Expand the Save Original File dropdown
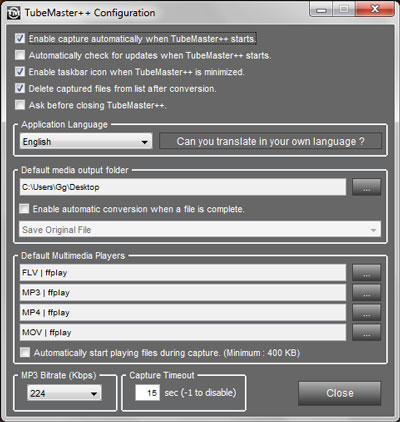The width and height of the screenshot is (400, 422). [200, 229]
